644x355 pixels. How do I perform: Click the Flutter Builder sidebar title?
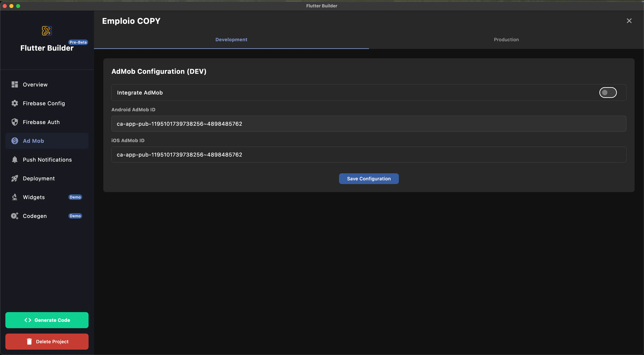point(47,48)
